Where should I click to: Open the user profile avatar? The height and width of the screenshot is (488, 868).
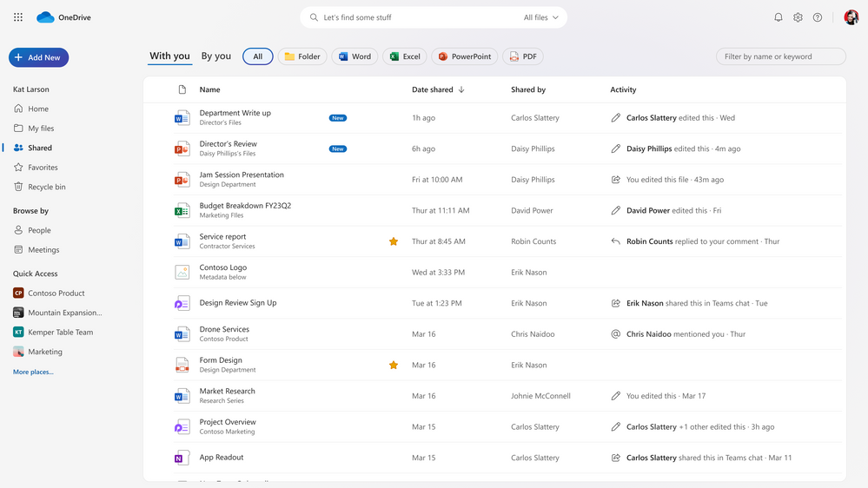pyautogui.click(x=851, y=17)
